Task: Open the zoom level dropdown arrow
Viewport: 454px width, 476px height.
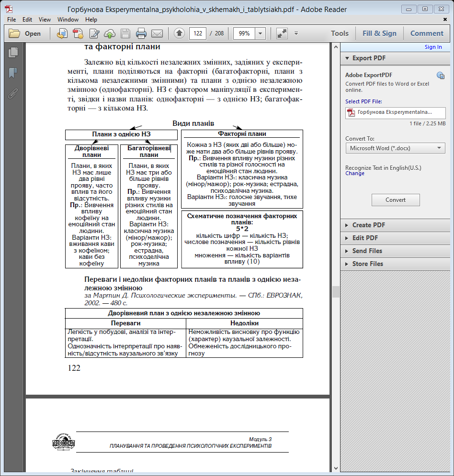Action: point(260,33)
